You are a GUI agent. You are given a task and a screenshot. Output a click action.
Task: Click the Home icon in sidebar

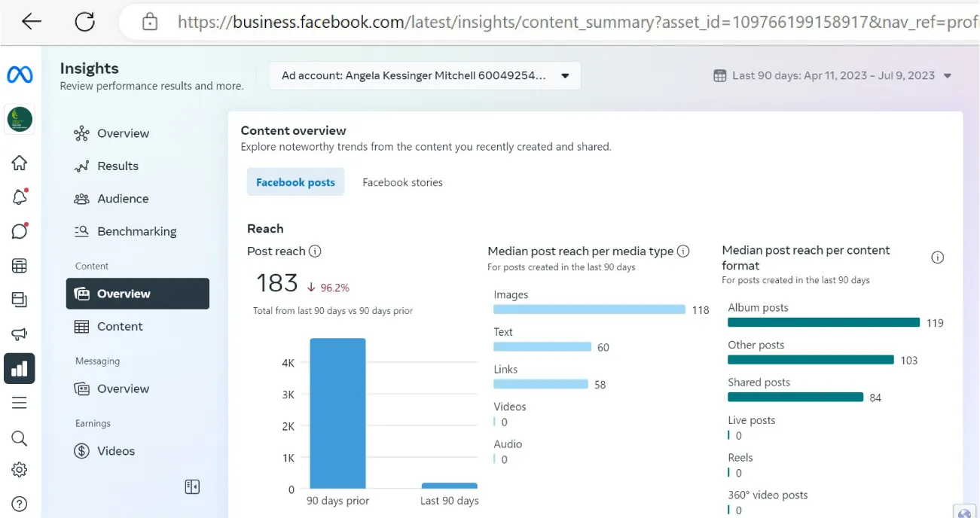coord(19,162)
